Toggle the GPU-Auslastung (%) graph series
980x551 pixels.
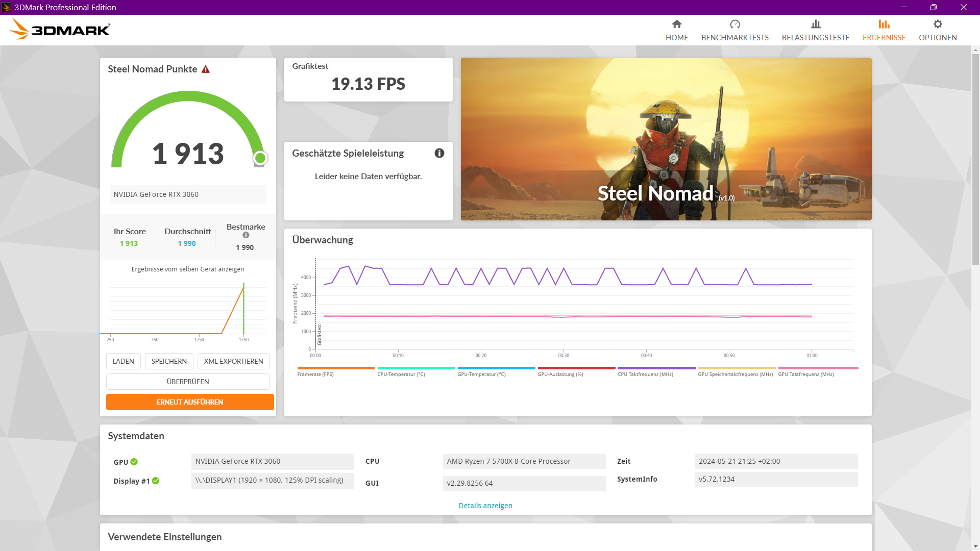point(576,367)
